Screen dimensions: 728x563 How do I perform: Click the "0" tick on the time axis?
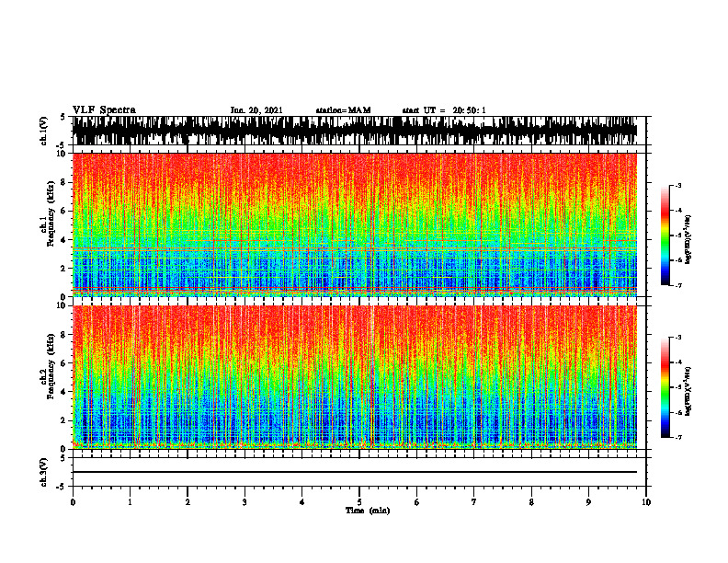pos(73,502)
